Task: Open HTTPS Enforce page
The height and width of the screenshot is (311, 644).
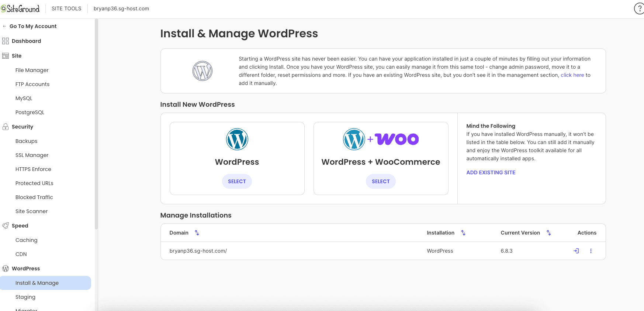Action: [x=33, y=169]
